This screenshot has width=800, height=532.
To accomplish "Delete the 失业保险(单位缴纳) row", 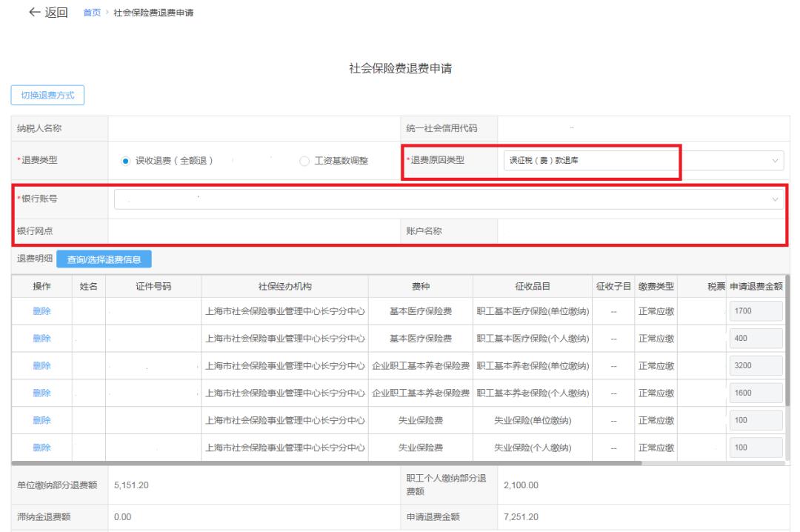I will (42, 420).
